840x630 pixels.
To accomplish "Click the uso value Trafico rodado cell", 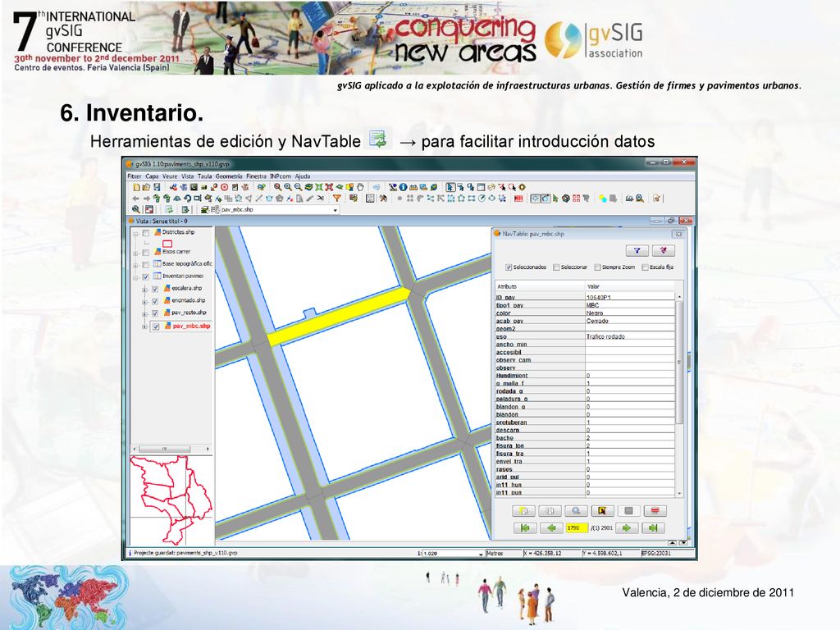I will coord(630,336).
